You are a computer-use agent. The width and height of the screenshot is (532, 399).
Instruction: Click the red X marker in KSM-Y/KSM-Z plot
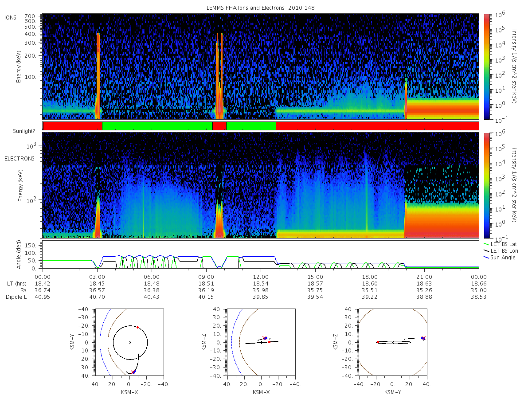coord(423,338)
